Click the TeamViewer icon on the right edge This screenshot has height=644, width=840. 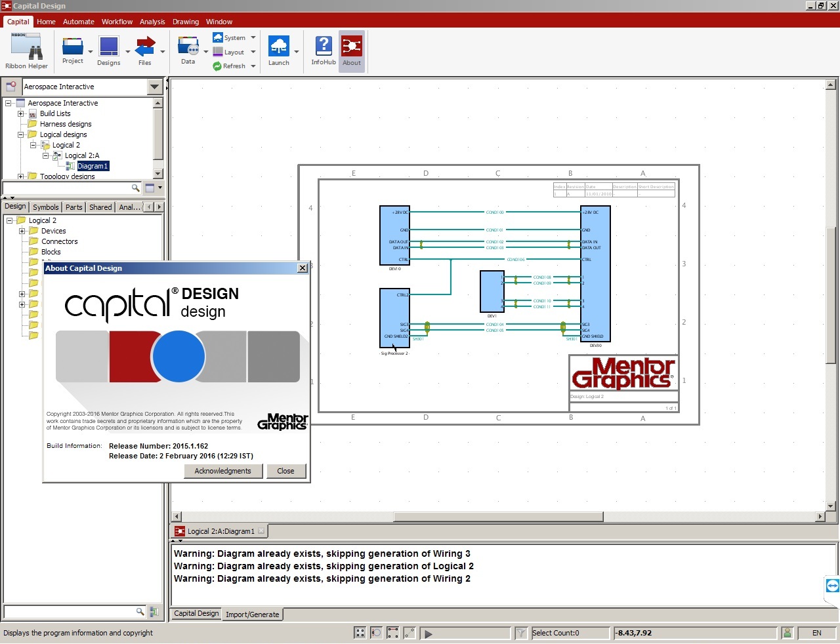tap(832, 586)
